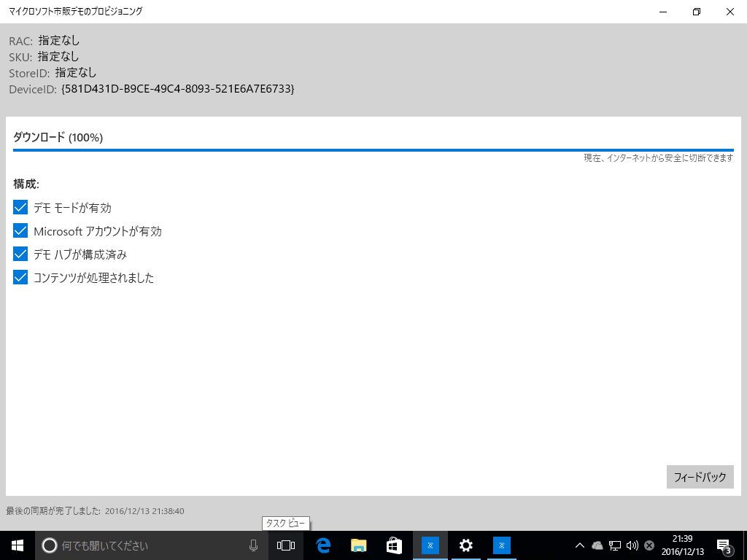Toggle the コンテンツが処理されました checkbox

(20, 277)
